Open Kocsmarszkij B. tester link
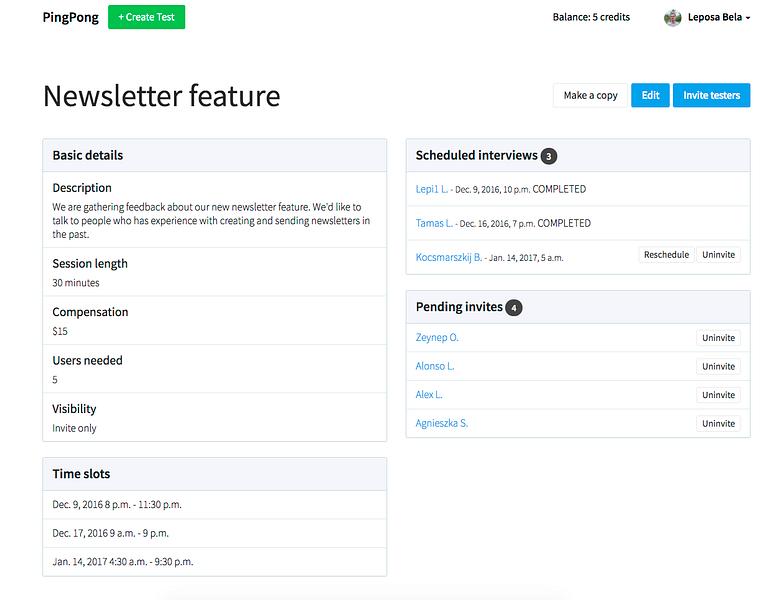This screenshot has height=600, width=783. [x=448, y=257]
